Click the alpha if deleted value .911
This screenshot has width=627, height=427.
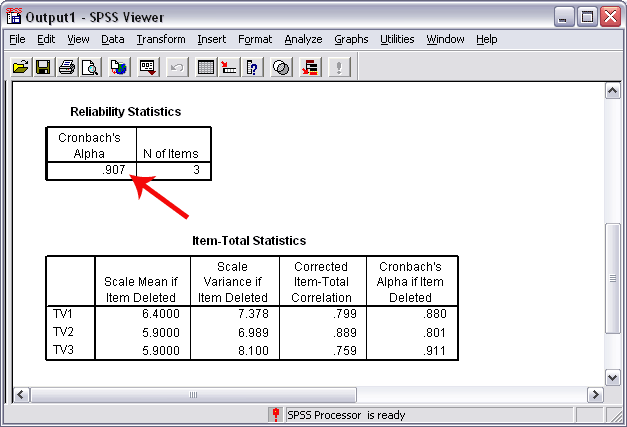[x=435, y=351]
